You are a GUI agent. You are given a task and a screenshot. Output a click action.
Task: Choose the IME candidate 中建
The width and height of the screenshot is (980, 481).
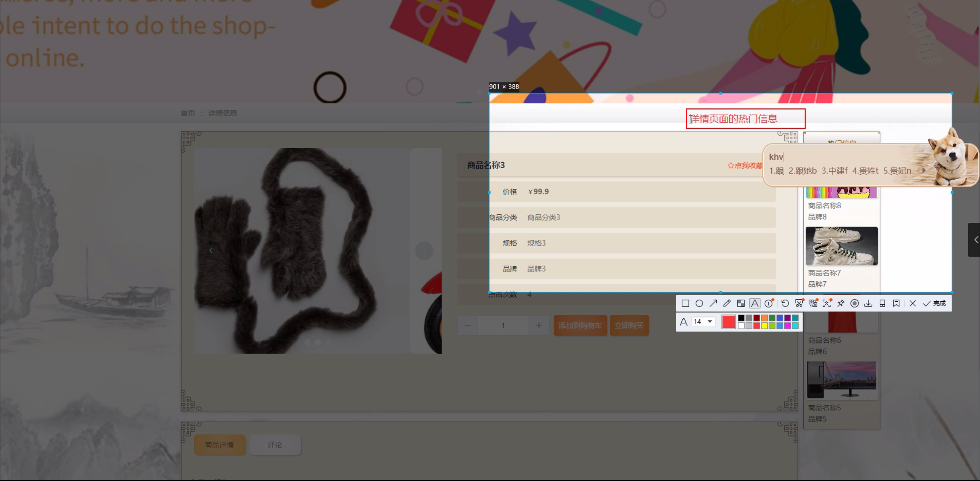[x=834, y=171]
